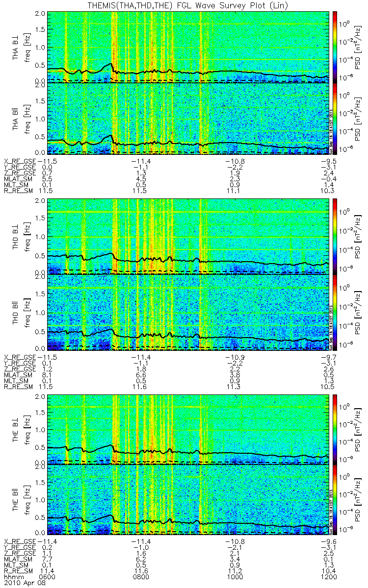Click the R_RE_SM value "11.1"
The image size is (368, 588).
(235, 191)
